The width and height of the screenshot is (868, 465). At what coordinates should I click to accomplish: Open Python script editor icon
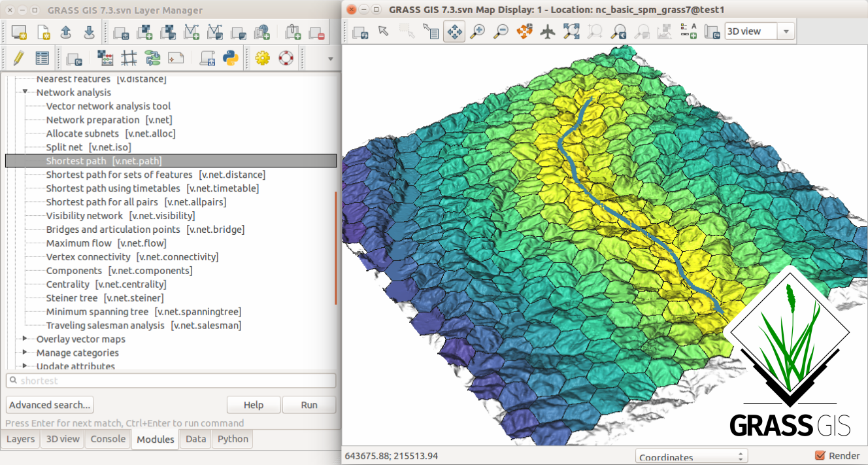pyautogui.click(x=230, y=58)
